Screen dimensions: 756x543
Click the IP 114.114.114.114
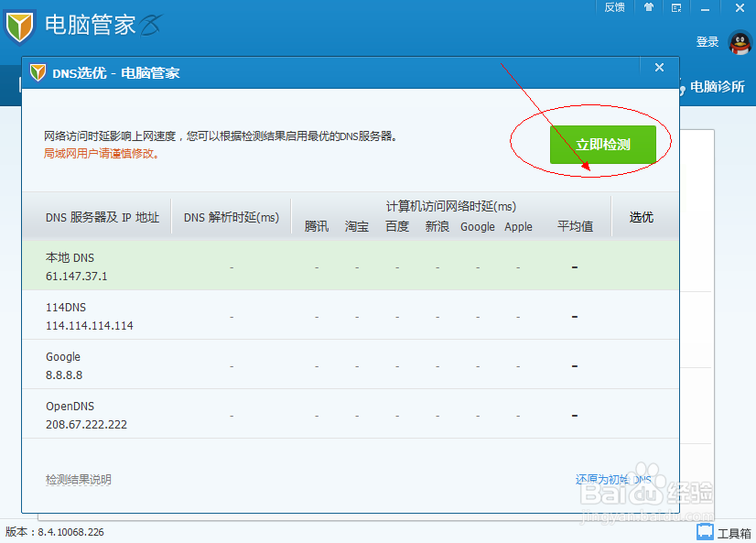(89, 326)
